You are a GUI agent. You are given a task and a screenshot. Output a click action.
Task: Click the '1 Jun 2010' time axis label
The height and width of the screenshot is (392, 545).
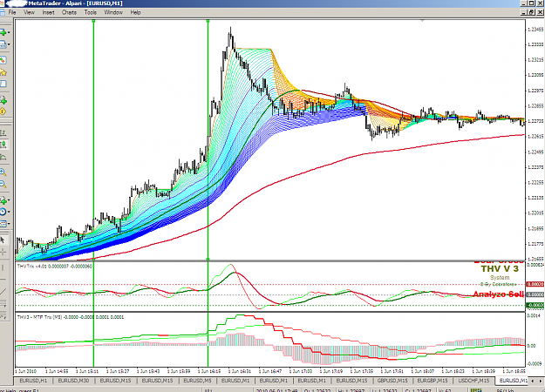click(x=26, y=371)
